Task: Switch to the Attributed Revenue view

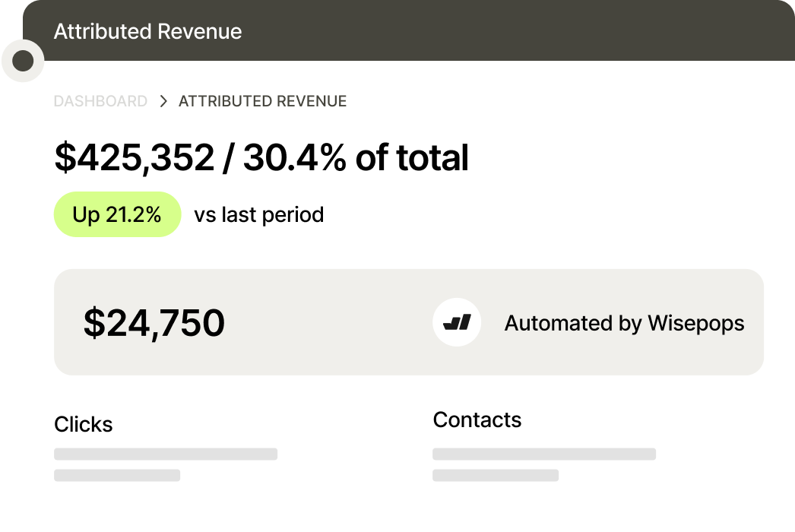Action: coord(261,100)
